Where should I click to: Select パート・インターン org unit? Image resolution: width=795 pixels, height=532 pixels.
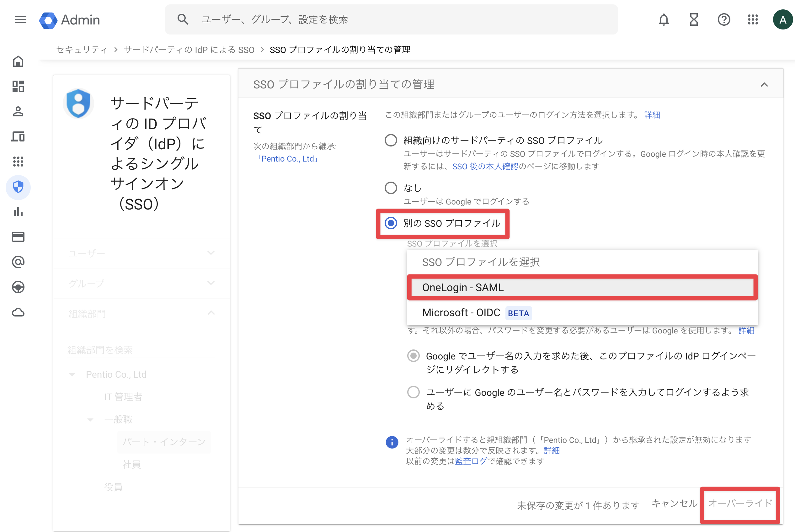coord(164,442)
